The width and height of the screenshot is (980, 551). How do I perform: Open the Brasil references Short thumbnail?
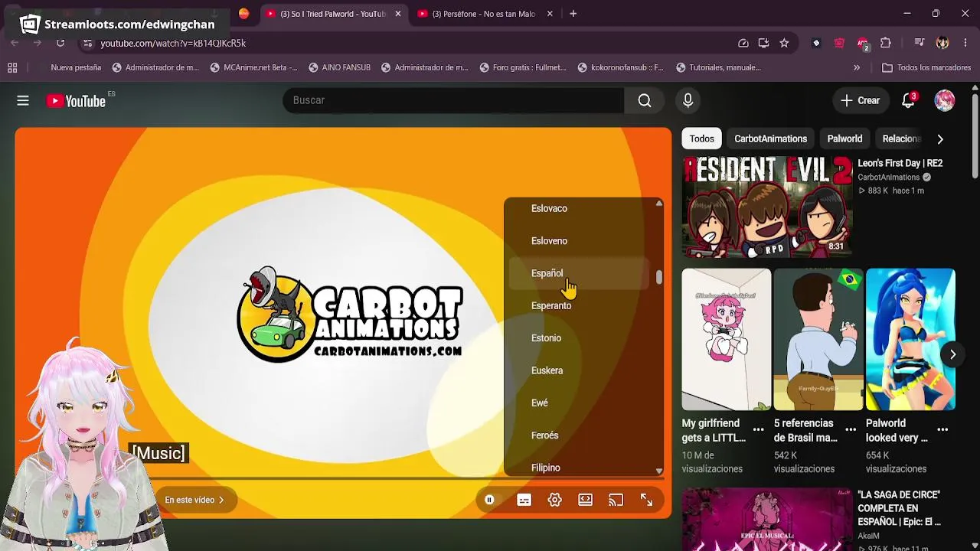(818, 339)
